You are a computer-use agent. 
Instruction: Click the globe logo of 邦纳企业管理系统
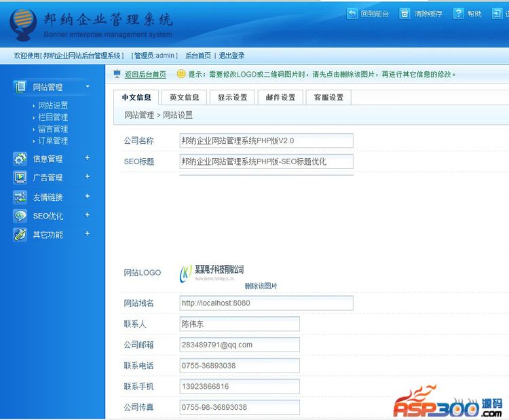tap(22, 24)
